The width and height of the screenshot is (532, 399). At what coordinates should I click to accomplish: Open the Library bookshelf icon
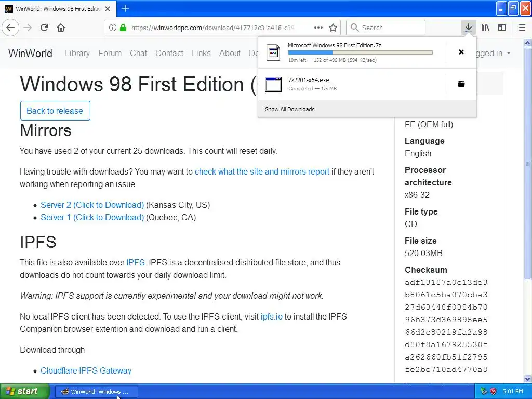[x=485, y=28]
